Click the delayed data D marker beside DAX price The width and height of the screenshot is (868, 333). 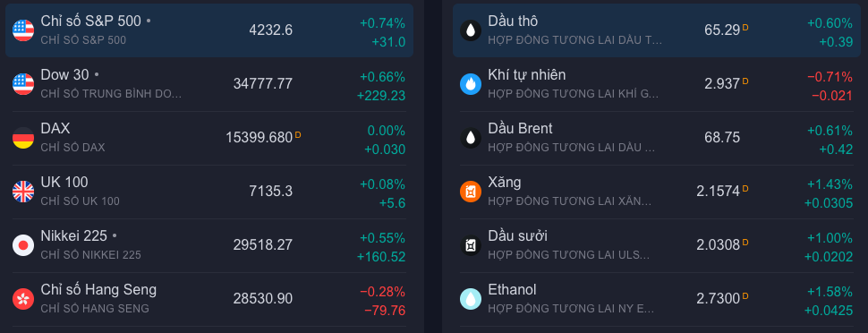[298, 134]
